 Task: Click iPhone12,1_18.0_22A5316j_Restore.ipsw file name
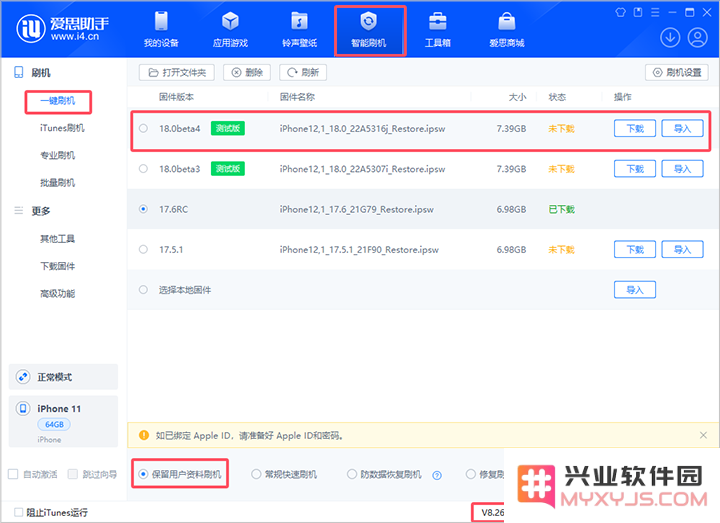[x=362, y=129]
